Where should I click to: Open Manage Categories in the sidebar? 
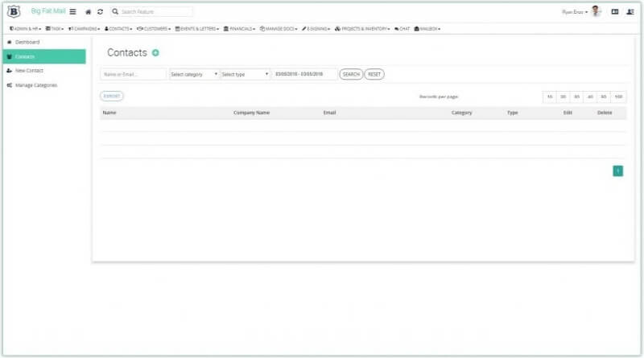click(36, 85)
